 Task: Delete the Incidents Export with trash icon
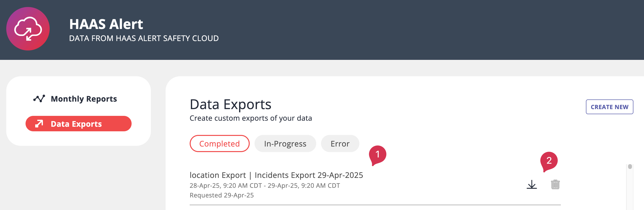(x=555, y=184)
